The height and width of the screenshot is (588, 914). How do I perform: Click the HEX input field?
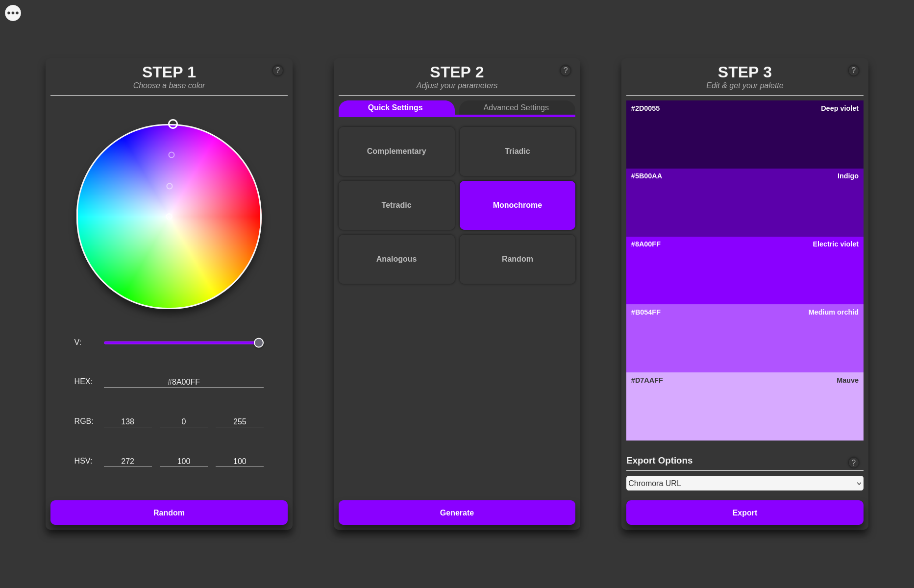184,382
